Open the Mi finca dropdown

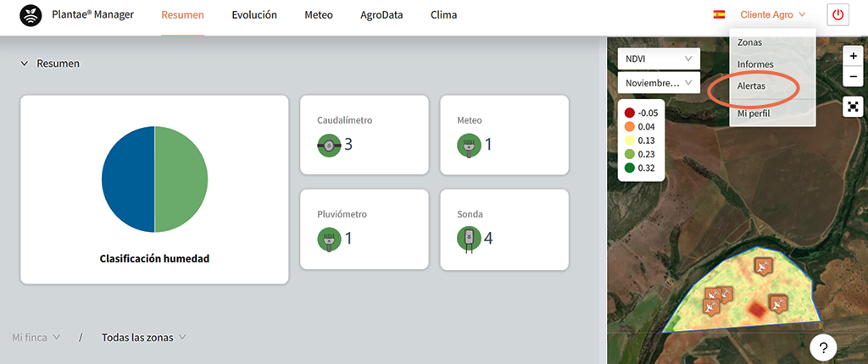(36, 337)
